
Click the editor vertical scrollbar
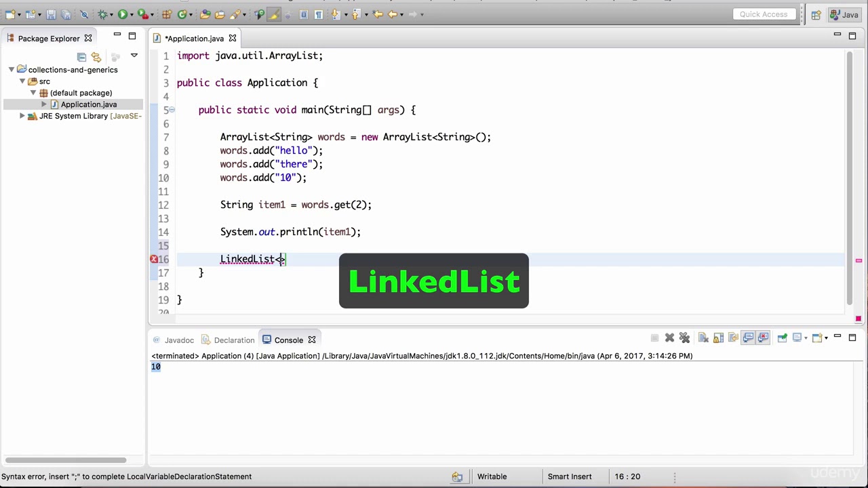pyautogui.click(x=849, y=178)
